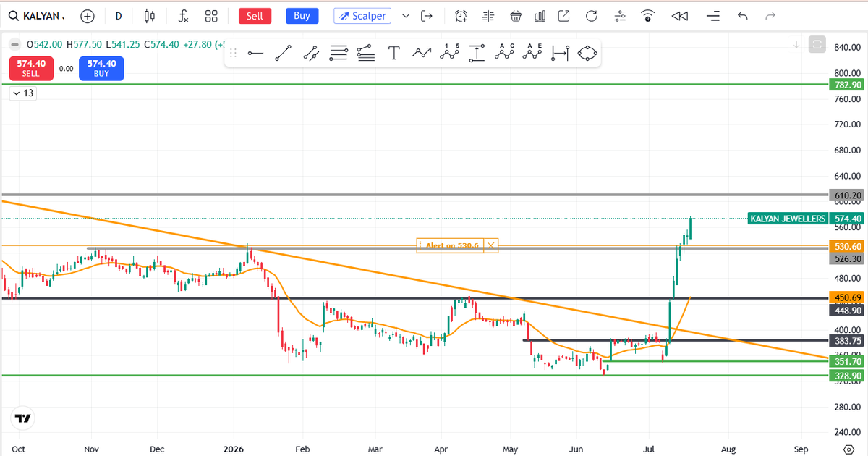Start bar replay with the rewind icon
Screen dimensions: 868x456
[679, 16]
